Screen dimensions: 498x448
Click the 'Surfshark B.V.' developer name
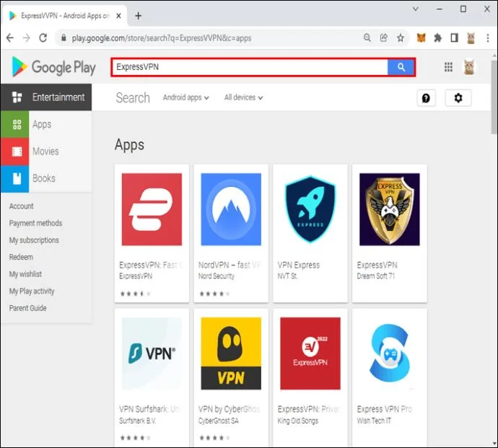click(137, 421)
